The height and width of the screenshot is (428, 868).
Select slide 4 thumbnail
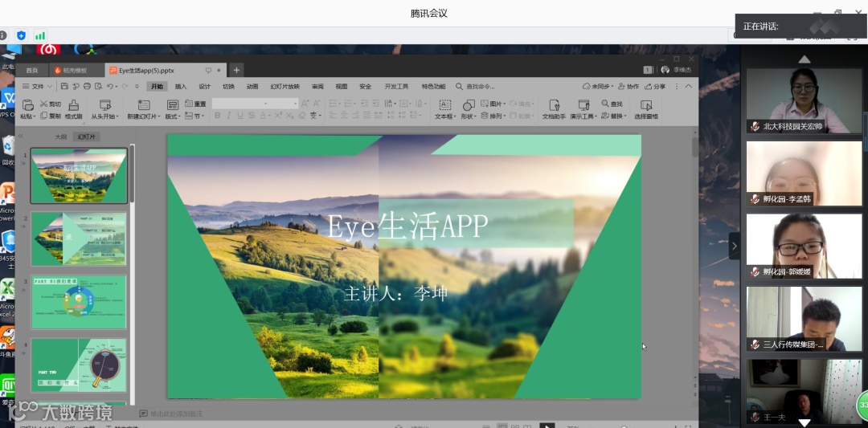click(79, 365)
